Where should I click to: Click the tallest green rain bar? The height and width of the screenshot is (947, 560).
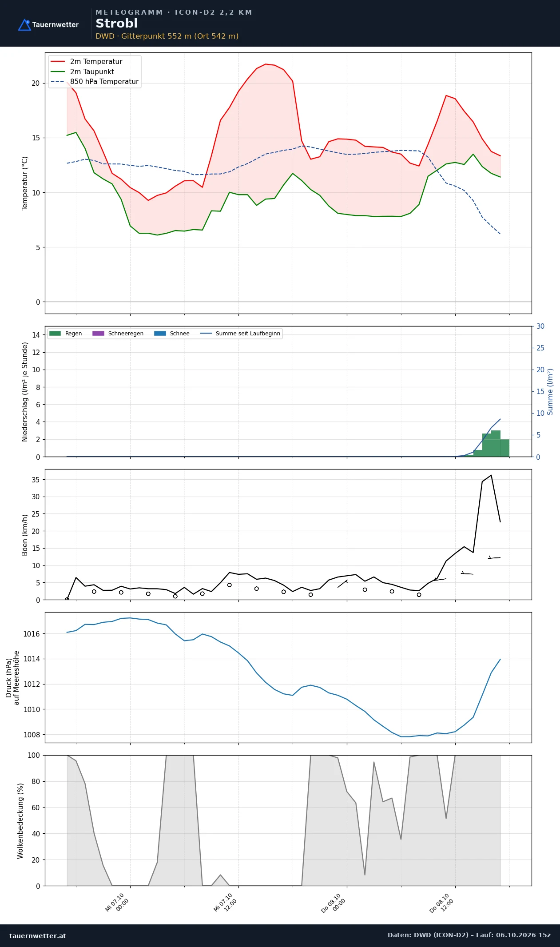click(496, 443)
